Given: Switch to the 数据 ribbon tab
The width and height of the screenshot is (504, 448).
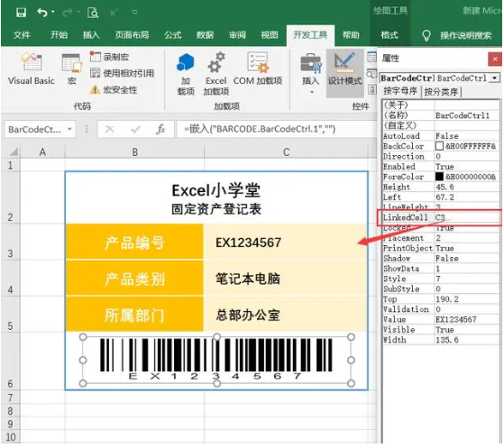Looking at the screenshot, I should [205, 35].
